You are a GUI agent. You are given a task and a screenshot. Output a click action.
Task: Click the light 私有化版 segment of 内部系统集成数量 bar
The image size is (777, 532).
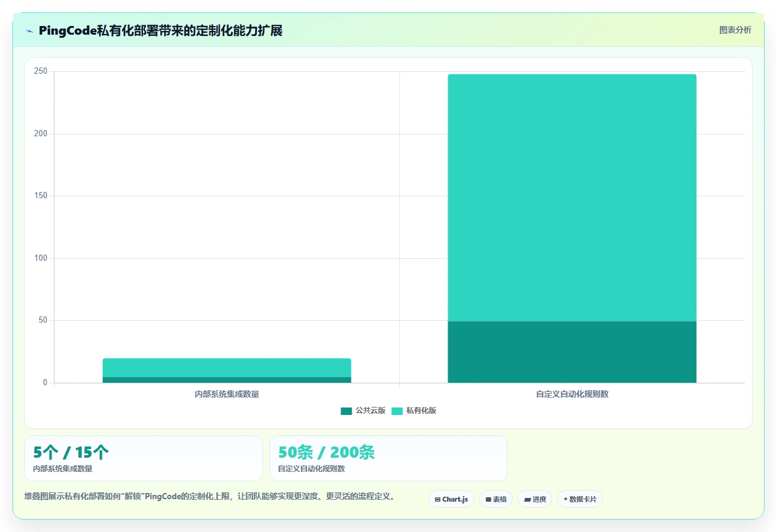(x=227, y=367)
